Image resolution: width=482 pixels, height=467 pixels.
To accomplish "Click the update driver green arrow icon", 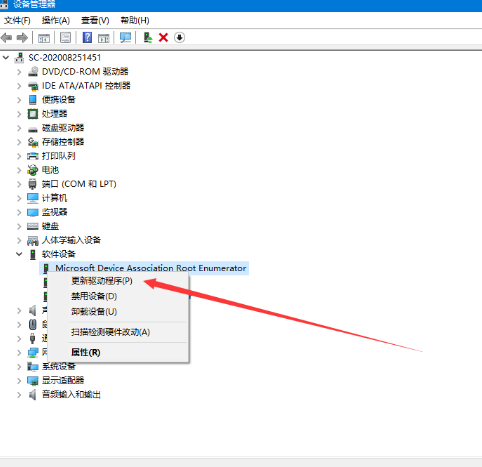I will click(148, 37).
